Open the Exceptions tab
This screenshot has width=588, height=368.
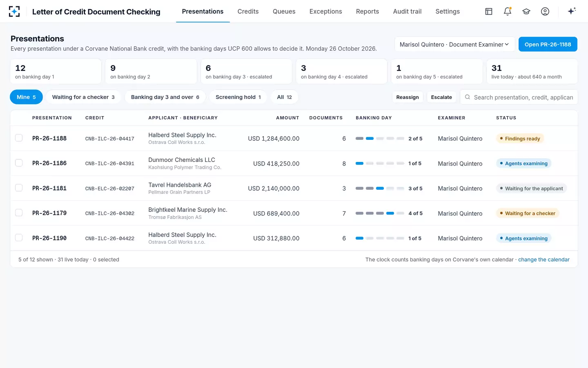(x=325, y=11)
